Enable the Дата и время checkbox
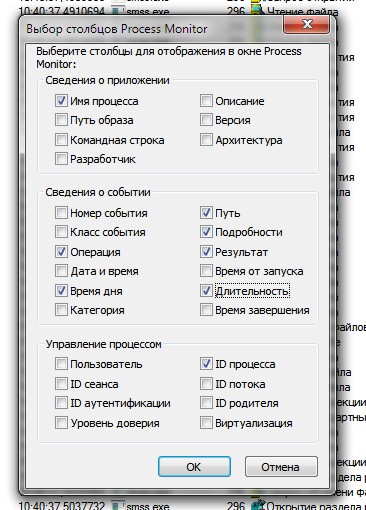The height and width of the screenshot is (510, 366). 61,270
